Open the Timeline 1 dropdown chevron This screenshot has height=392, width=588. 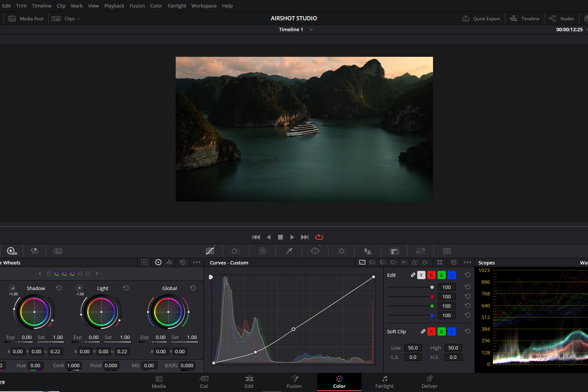(x=311, y=30)
